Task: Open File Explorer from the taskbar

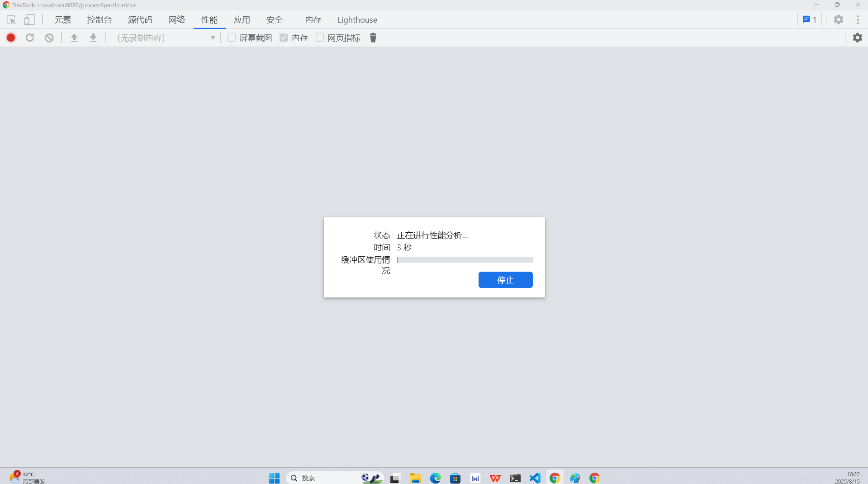Action: pyautogui.click(x=416, y=478)
